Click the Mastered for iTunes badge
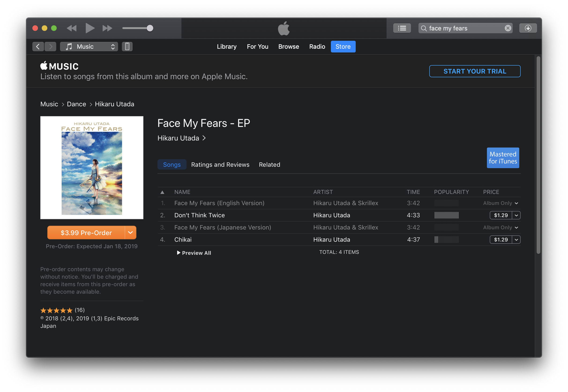This screenshot has width=568, height=392. (503, 158)
